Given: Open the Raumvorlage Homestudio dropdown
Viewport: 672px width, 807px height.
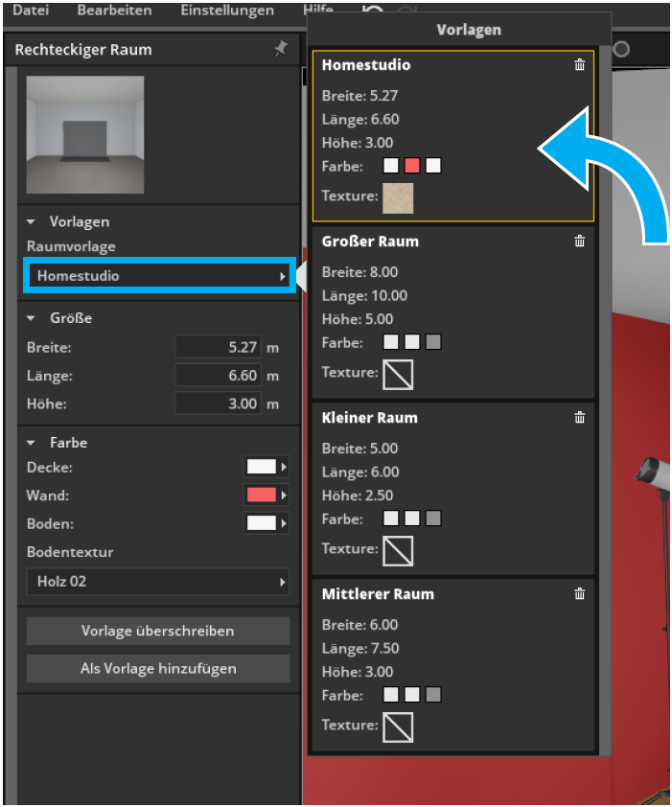Looking at the screenshot, I should coord(159,276).
